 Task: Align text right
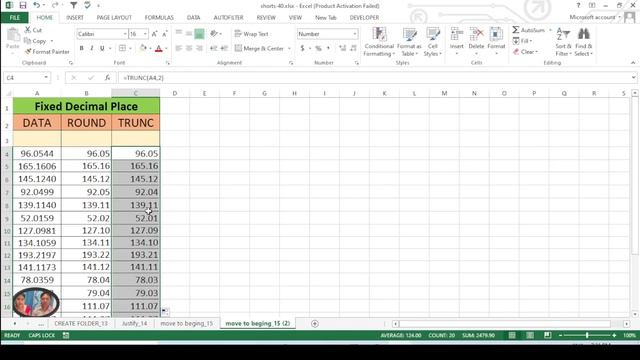[x=199, y=48]
